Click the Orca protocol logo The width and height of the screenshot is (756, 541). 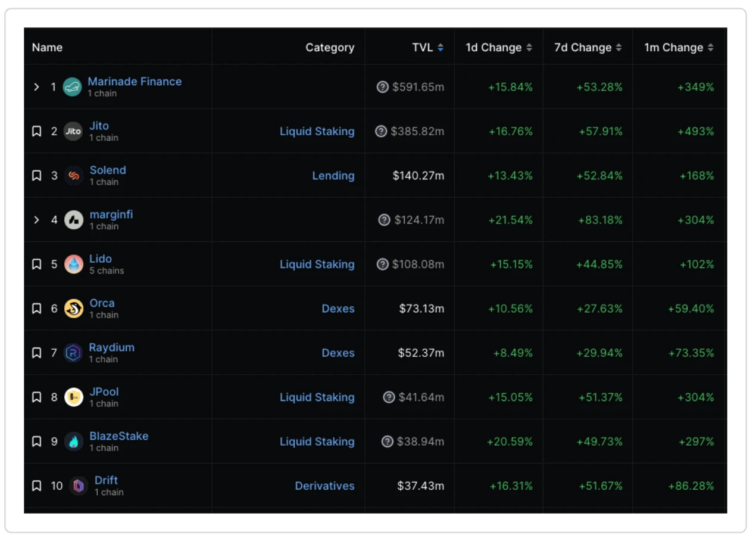74,309
